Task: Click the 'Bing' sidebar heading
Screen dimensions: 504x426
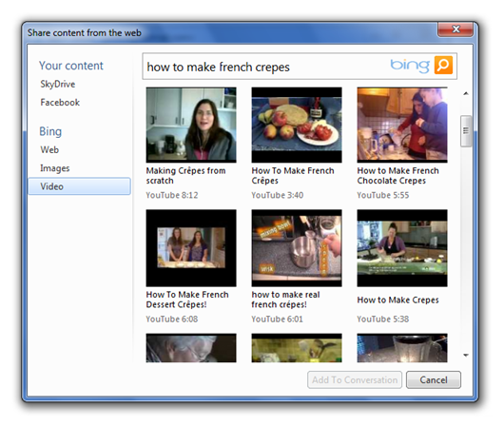Action: coord(50,131)
